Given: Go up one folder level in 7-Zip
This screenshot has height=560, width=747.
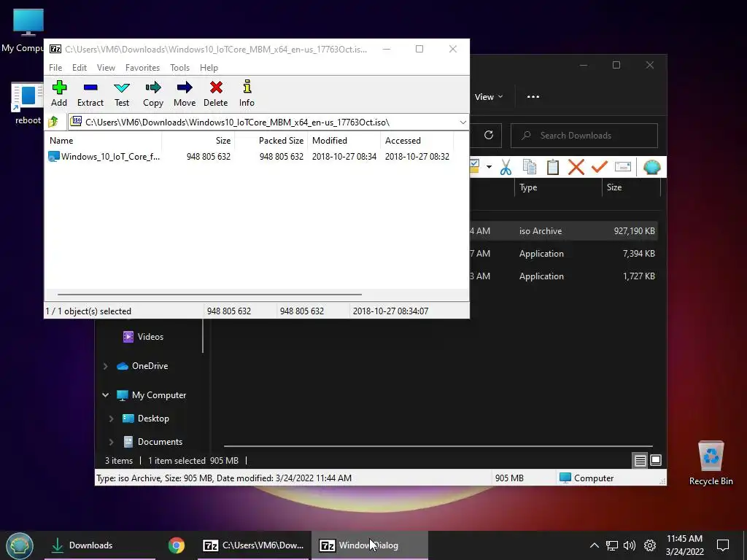Looking at the screenshot, I should click(x=53, y=122).
